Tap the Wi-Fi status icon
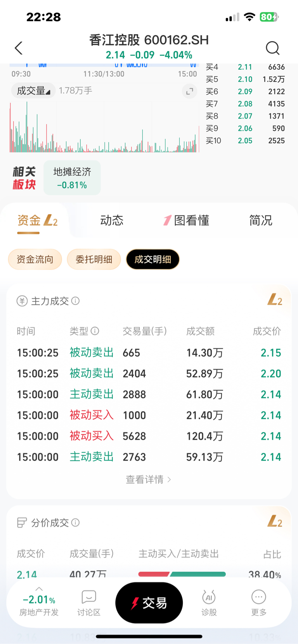Image resolution: width=298 pixels, height=644 pixels. click(x=249, y=17)
